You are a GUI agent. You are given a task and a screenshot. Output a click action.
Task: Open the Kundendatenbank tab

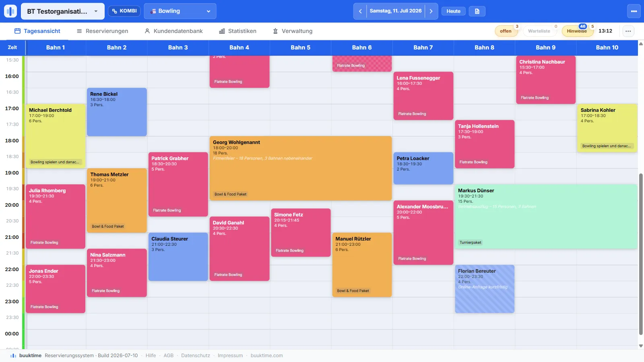click(x=173, y=31)
